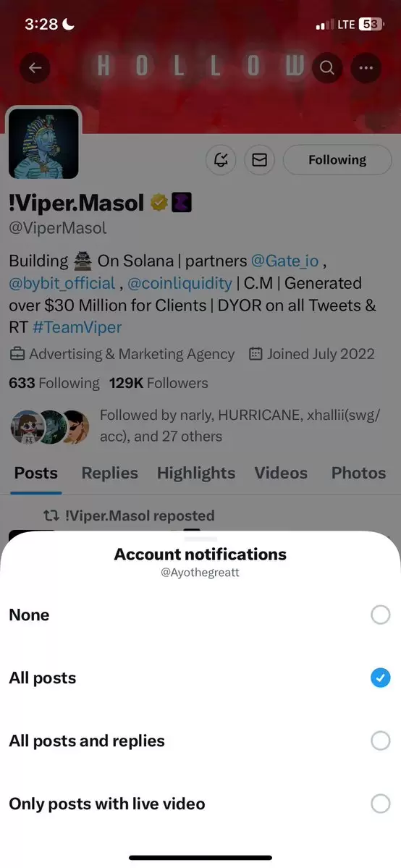Screen dimensions: 401x868
Task: Open the @Gate_io mention link
Action: coord(285,260)
